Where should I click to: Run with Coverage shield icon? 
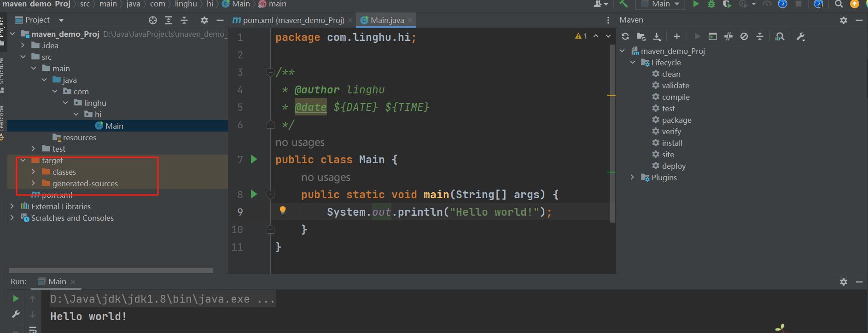coord(727,4)
